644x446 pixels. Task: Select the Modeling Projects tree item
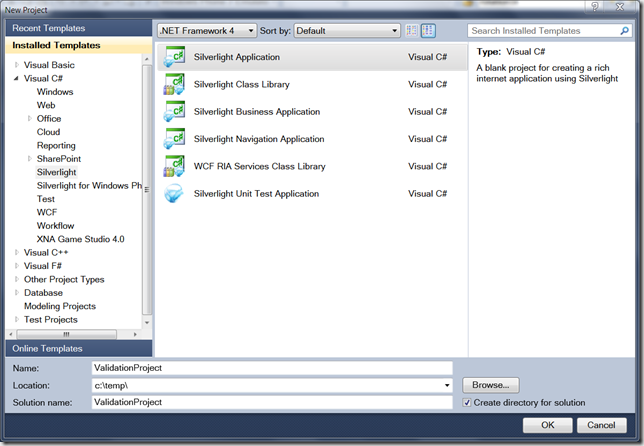[60, 306]
